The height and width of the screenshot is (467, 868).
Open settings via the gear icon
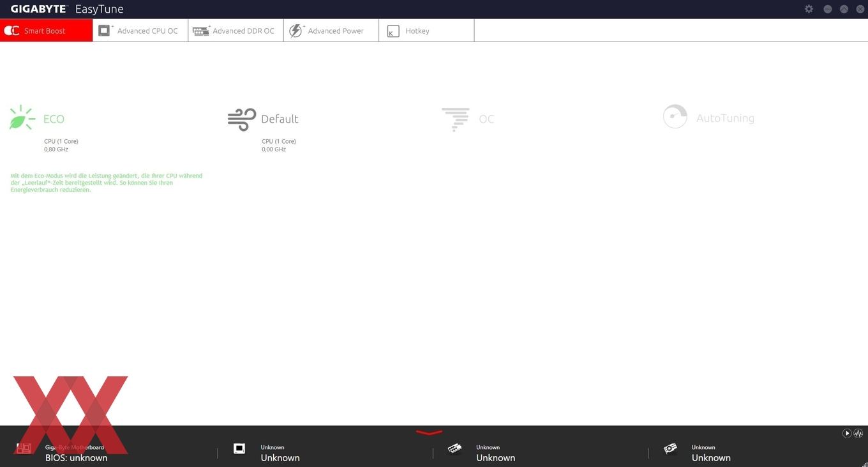click(x=809, y=9)
